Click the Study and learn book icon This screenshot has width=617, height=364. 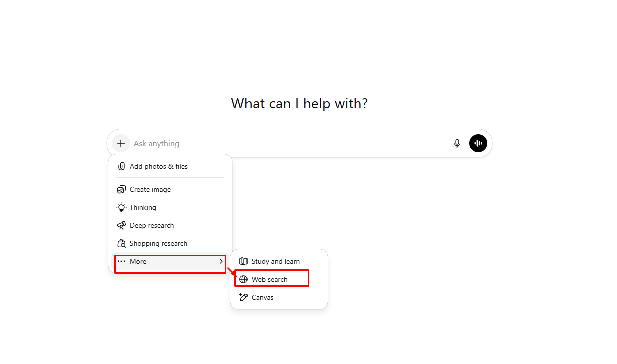243,261
